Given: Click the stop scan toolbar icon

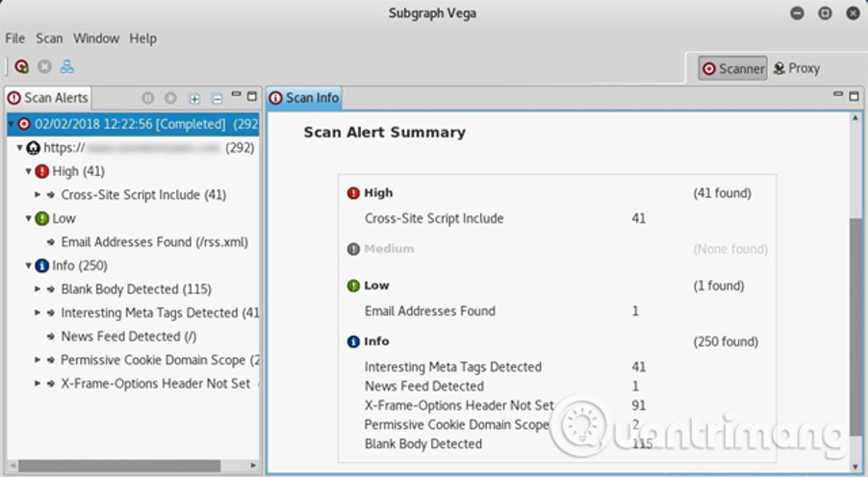Looking at the screenshot, I should pos(44,66).
